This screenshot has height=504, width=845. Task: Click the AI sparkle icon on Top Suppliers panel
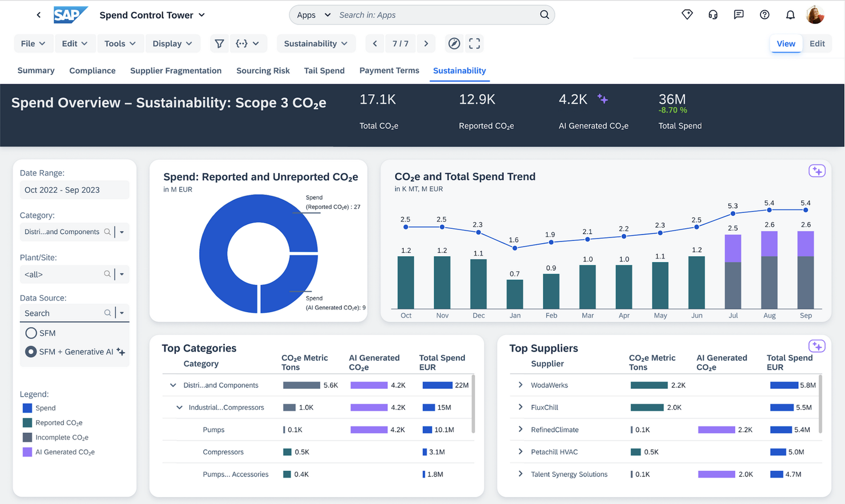point(817,346)
